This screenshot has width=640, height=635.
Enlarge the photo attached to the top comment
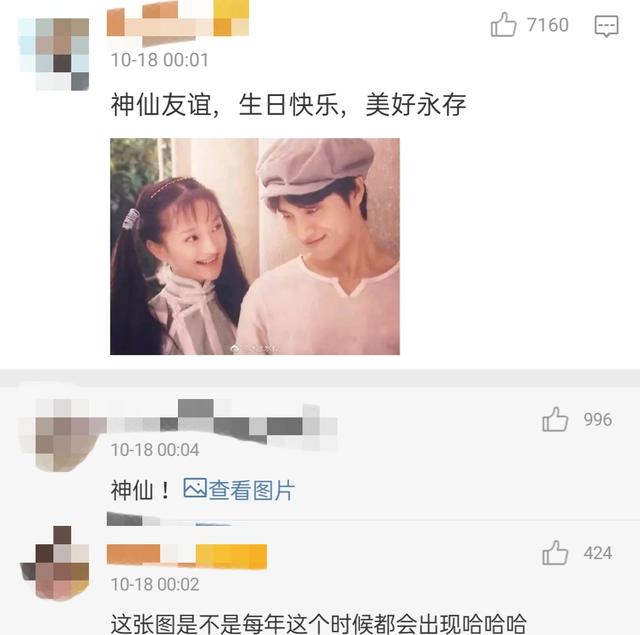click(x=255, y=246)
